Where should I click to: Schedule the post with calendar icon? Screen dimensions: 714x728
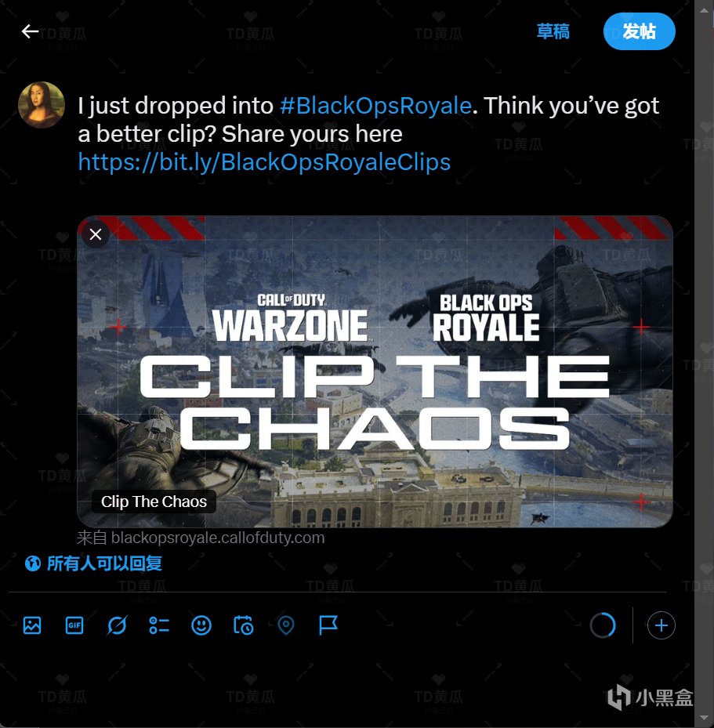(x=243, y=625)
